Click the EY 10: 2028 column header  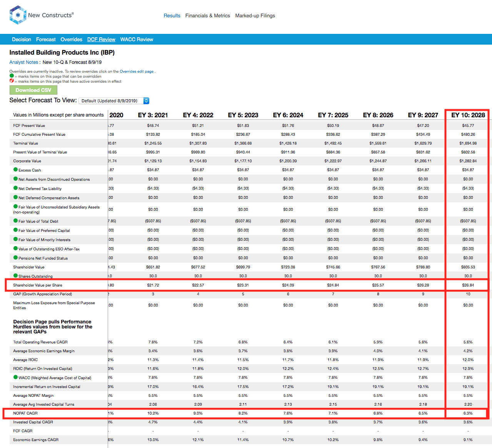click(x=468, y=115)
